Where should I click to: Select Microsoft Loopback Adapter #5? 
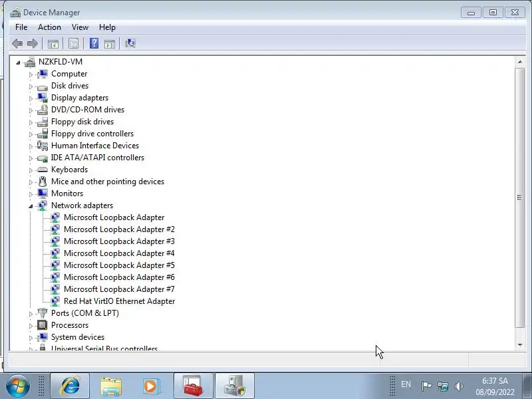(119, 265)
